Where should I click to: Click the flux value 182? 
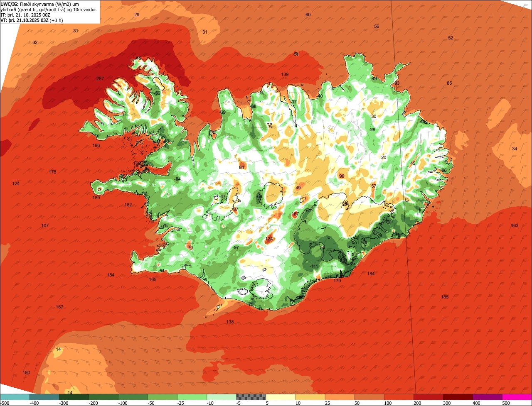click(128, 205)
